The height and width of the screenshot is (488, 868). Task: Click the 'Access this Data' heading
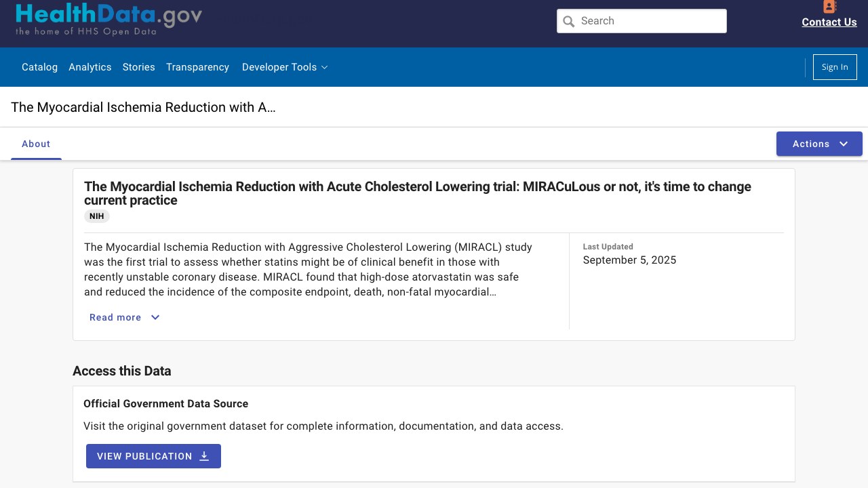coord(122,371)
